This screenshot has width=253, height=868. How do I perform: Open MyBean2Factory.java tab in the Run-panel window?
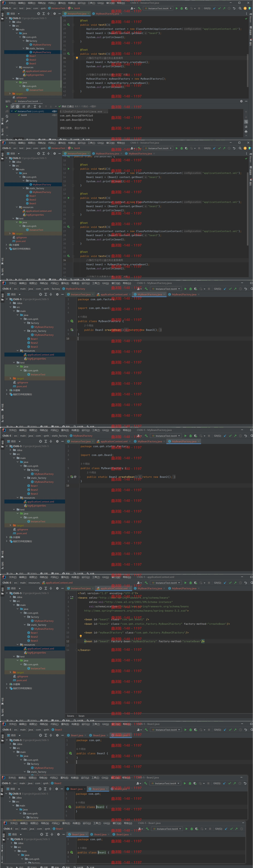(x=107, y=14)
